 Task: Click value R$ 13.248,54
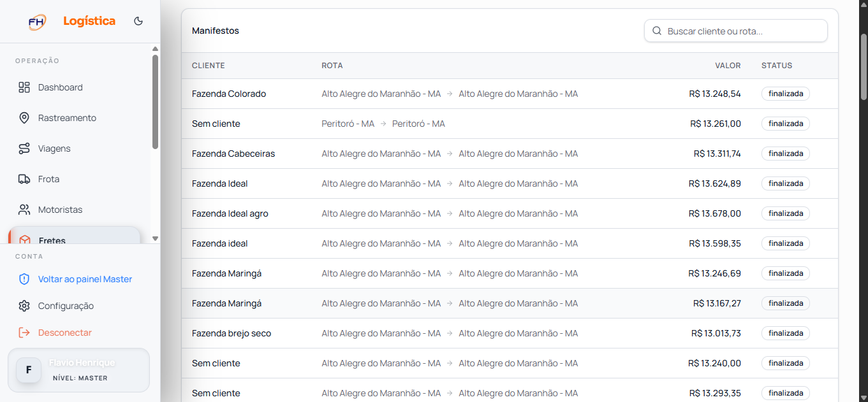715,94
